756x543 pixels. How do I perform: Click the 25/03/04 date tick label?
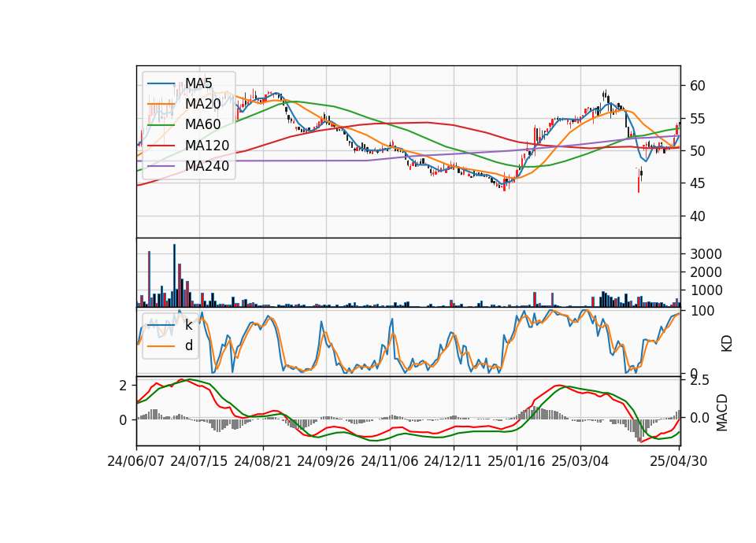pyautogui.click(x=580, y=461)
